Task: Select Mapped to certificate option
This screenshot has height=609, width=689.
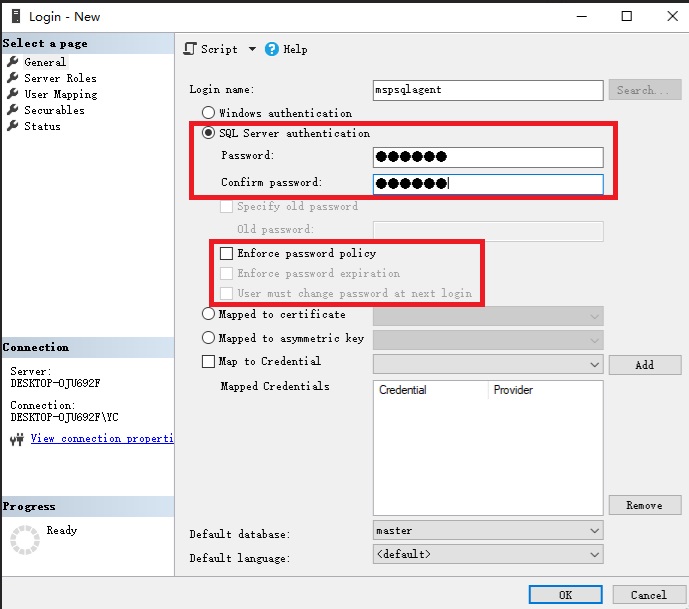Action: point(209,314)
